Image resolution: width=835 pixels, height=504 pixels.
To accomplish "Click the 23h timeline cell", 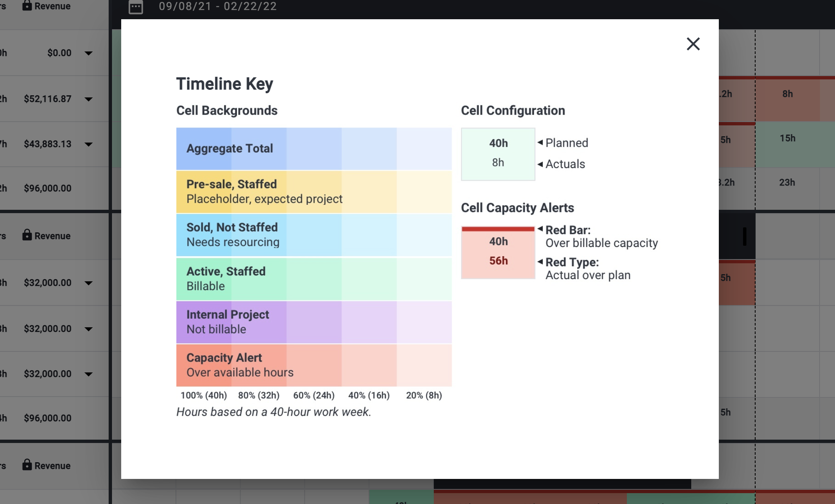I will coord(787,183).
